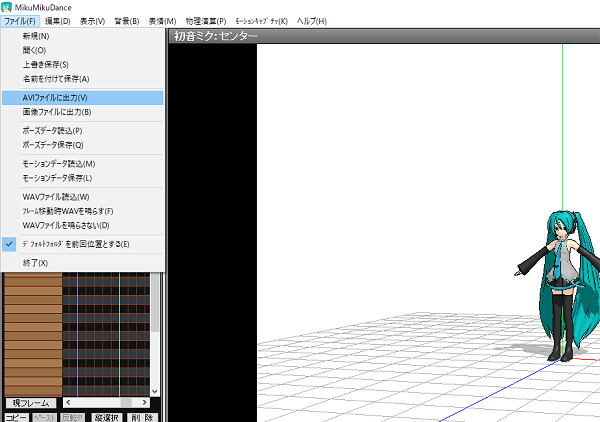Open the 編集(D) menu
Image resolution: width=600 pixels, height=422 pixels.
tap(58, 21)
